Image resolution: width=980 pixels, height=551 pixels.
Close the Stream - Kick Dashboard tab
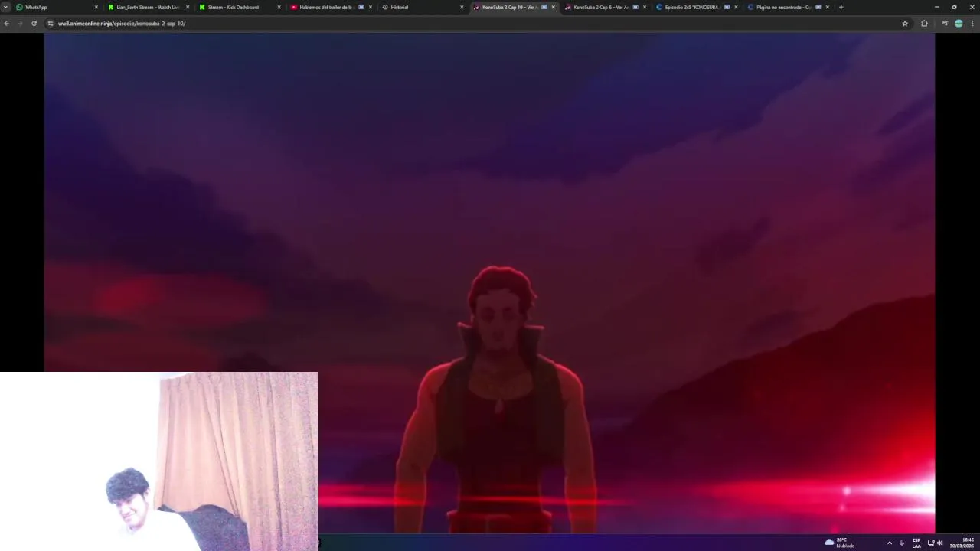coord(279,7)
